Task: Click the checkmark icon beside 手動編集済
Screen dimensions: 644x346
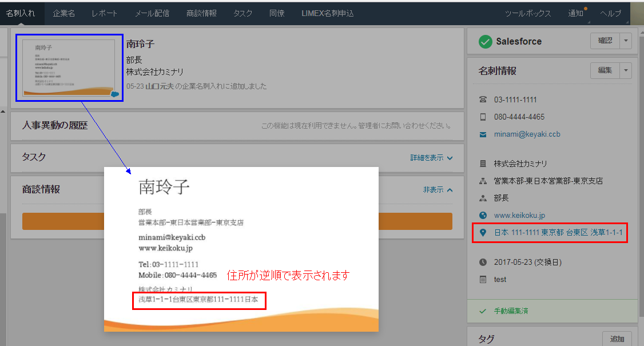Action: coord(483,311)
